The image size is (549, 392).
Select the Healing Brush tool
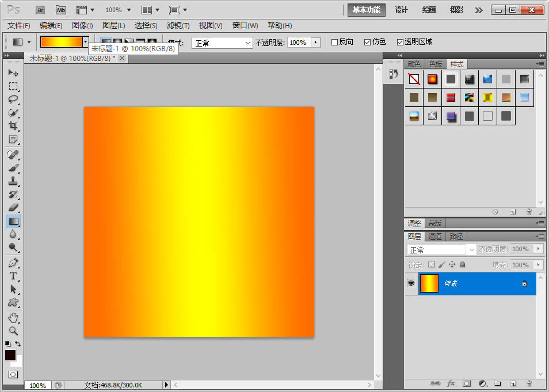pyautogui.click(x=13, y=155)
